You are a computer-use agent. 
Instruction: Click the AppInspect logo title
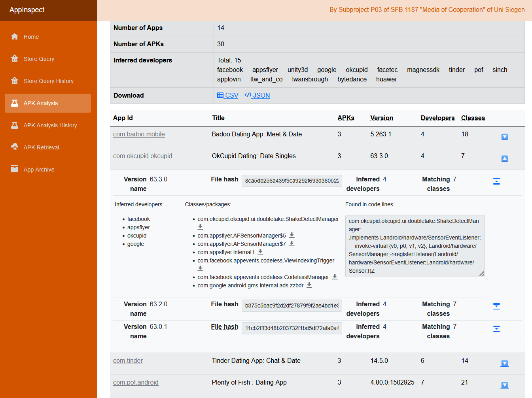27,10
